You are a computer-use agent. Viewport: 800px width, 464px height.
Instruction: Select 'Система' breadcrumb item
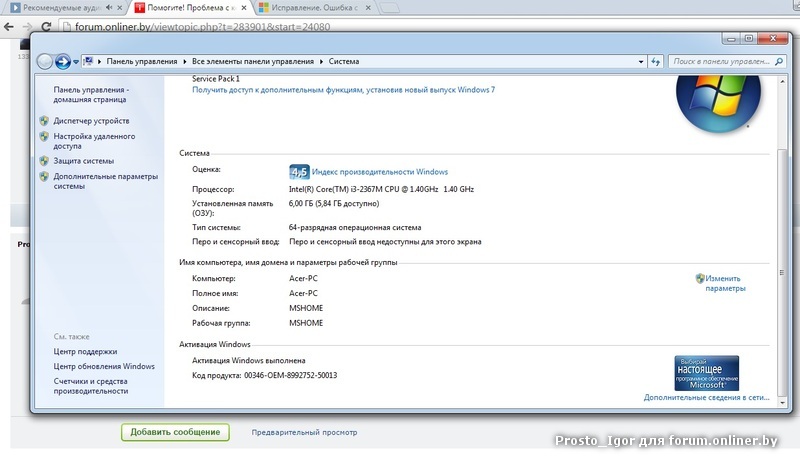click(x=344, y=61)
